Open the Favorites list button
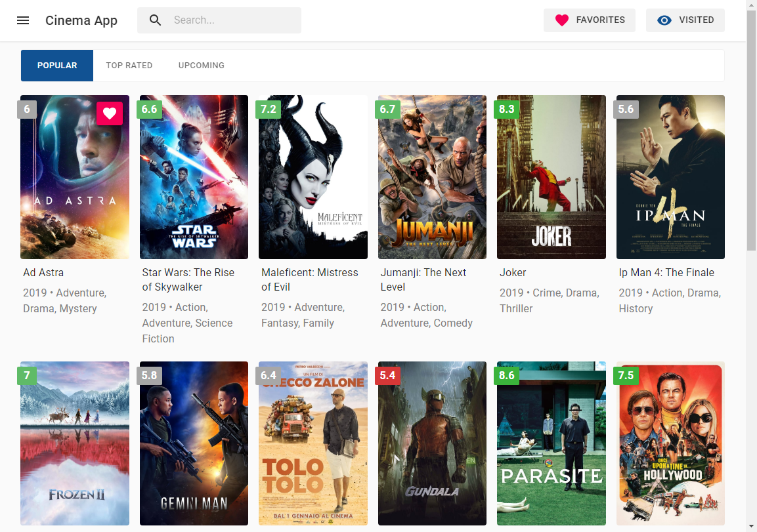The image size is (757, 532). (589, 20)
